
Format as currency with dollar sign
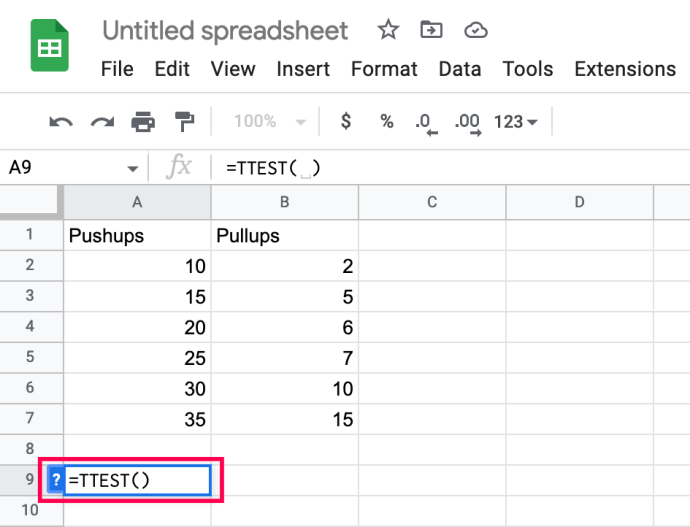point(346,122)
